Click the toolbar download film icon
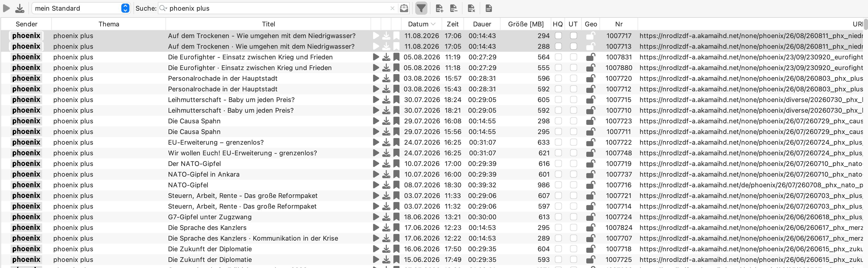This screenshot has width=868, height=268. click(20, 8)
